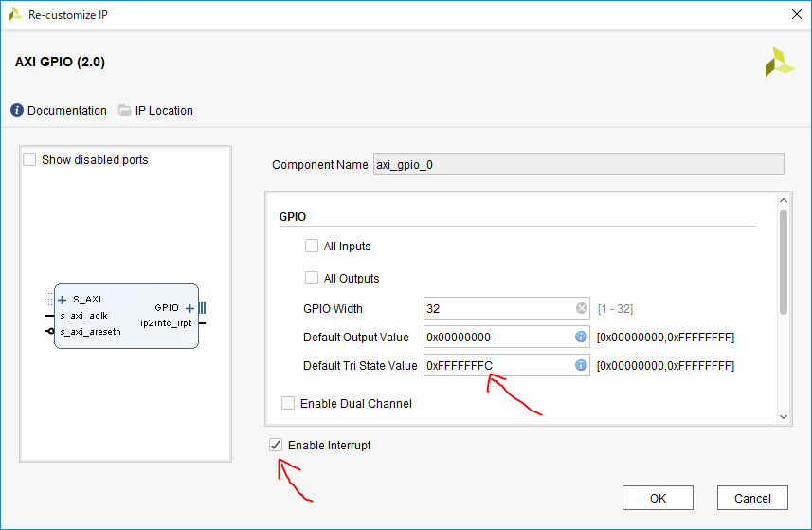Expand the S_AXI port plus icon
Screen dimensions: 812x530
click(63, 300)
